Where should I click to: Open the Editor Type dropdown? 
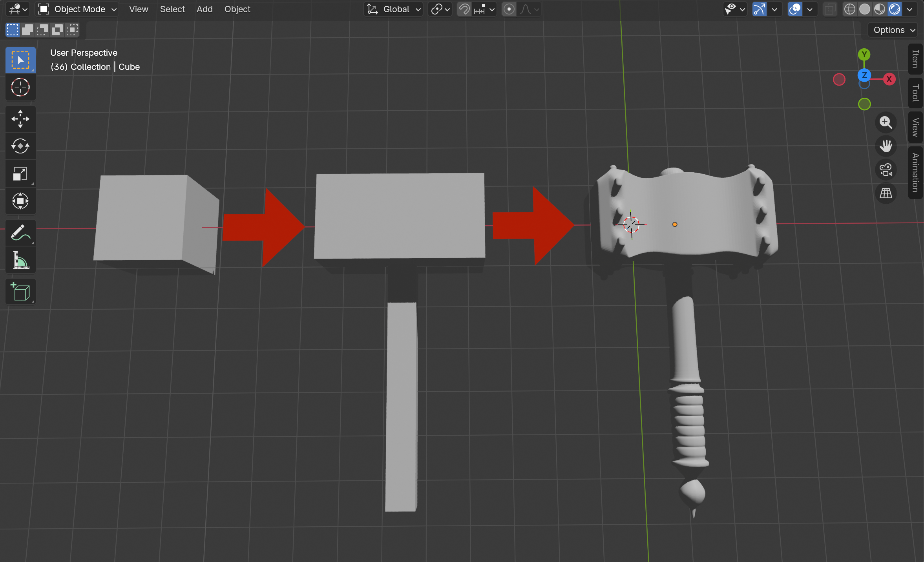tap(18, 9)
